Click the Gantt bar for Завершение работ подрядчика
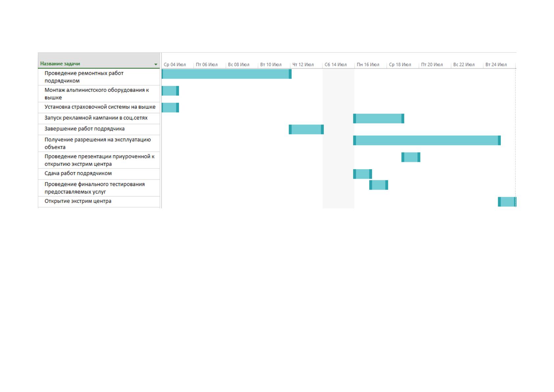Screen dimensions: 554x392 [306, 129]
